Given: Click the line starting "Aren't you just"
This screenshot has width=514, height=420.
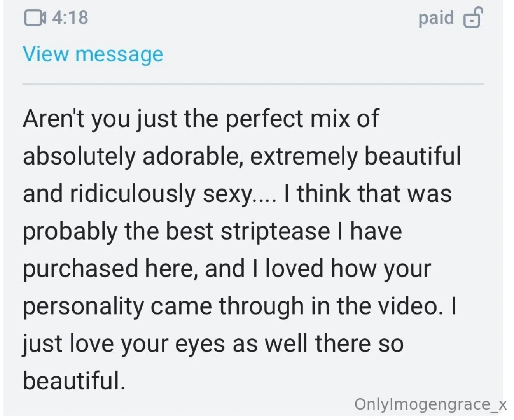Looking at the screenshot, I should [201, 118].
